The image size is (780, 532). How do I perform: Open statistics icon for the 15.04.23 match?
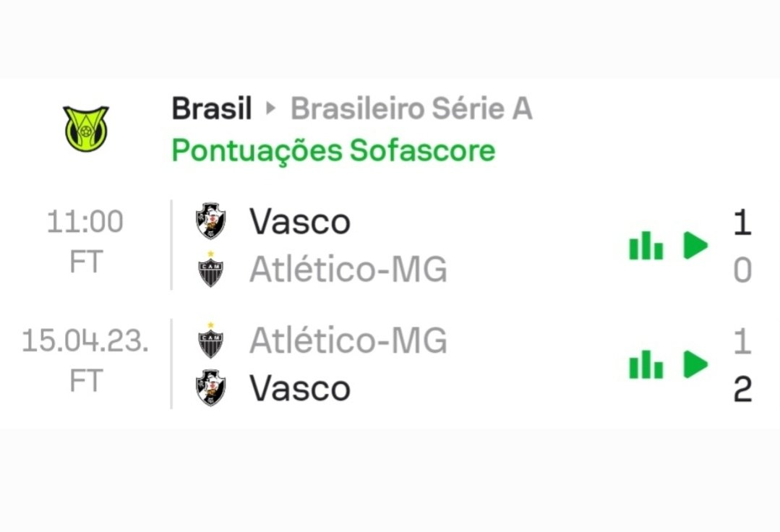coord(646,365)
